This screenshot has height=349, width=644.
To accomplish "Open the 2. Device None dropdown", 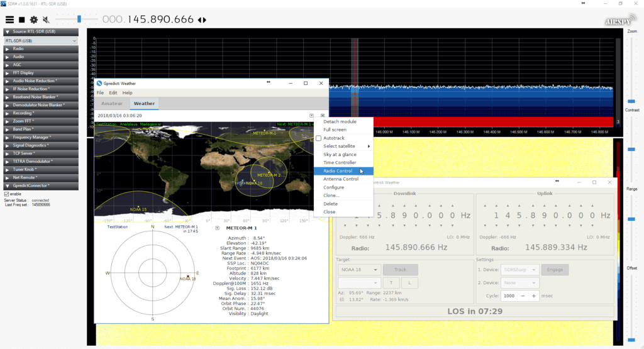I will pyautogui.click(x=520, y=282).
